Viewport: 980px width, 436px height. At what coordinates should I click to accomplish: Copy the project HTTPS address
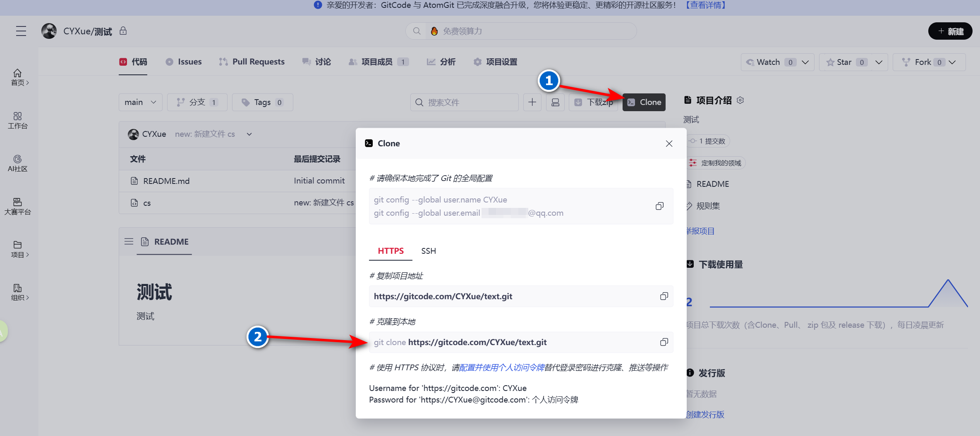tap(664, 296)
